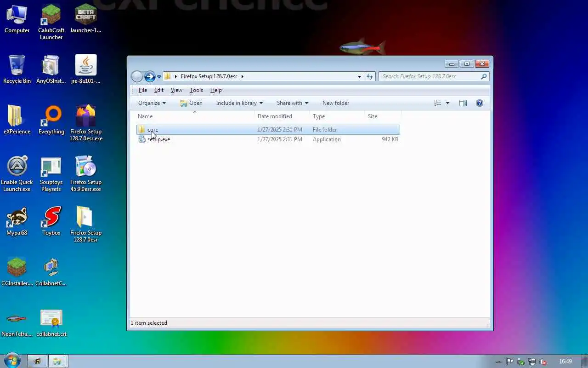The width and height of the screenshot is (588, 368).
Task: Click the search magnifier icon in Explorer
Action: click(x=484, y=76)
